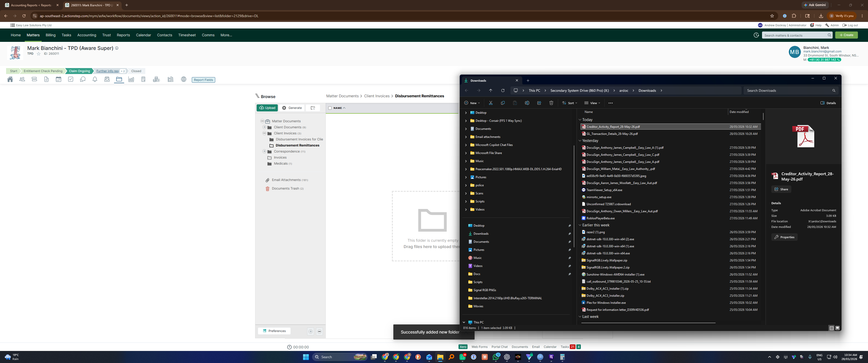Expand the Scans folder in Explorer tree
Viewport: 868px width, 363px height.
466,194
